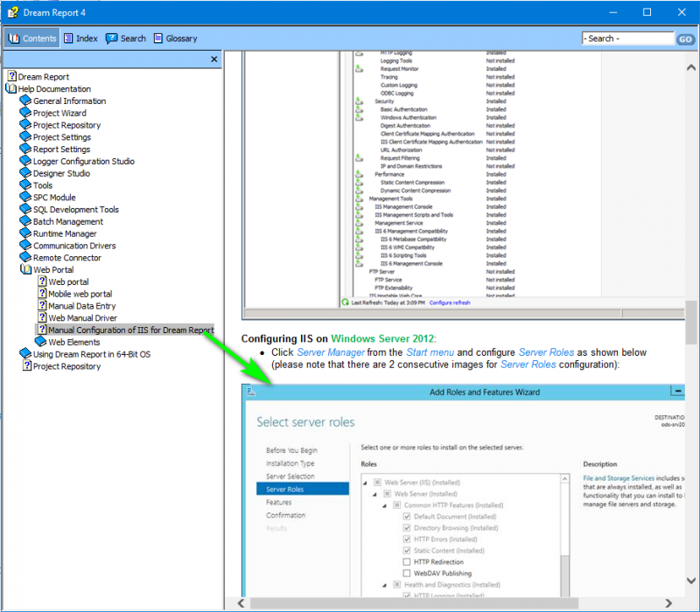
Task: Check the HTTP Redirection checkbox
Action: 406,561
